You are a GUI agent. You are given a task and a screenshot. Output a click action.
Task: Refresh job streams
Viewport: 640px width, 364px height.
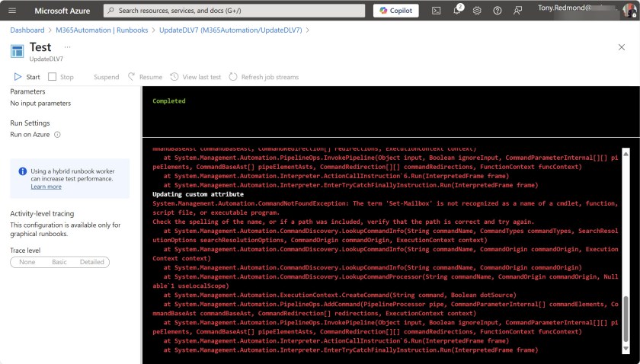264,77
